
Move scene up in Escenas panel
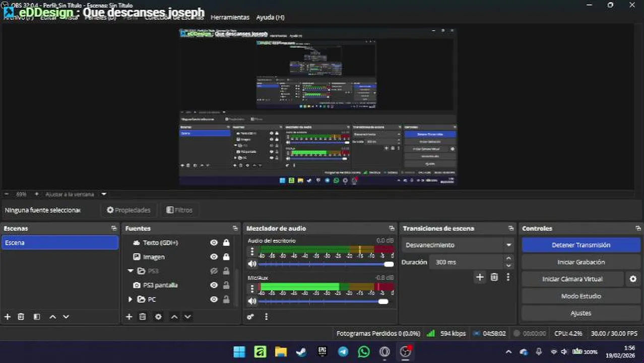52,317
